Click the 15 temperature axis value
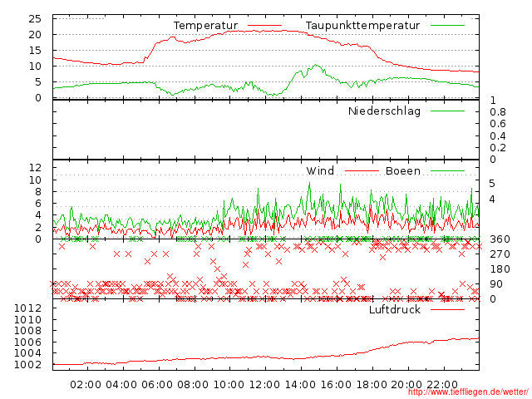The width and height of the screenshot is (532, 399). pyautogui.click(x=35, y=51)
